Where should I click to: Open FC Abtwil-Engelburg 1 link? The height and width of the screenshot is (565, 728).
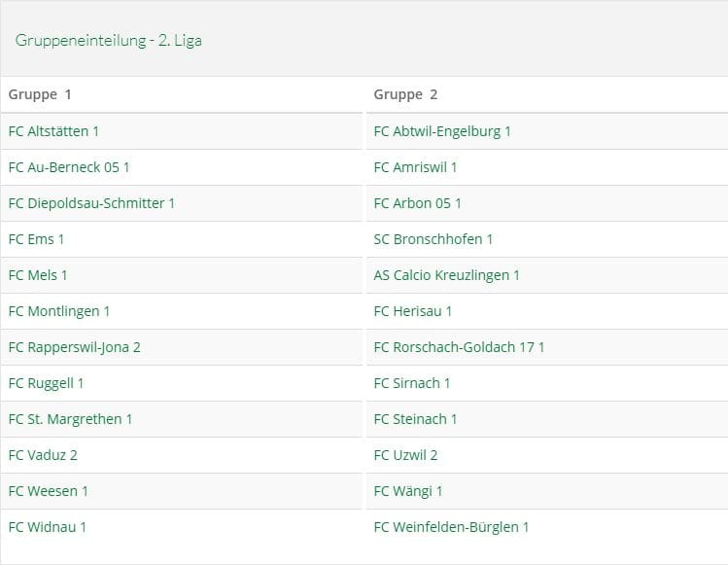pyautogui.click(x=442, y=131)
